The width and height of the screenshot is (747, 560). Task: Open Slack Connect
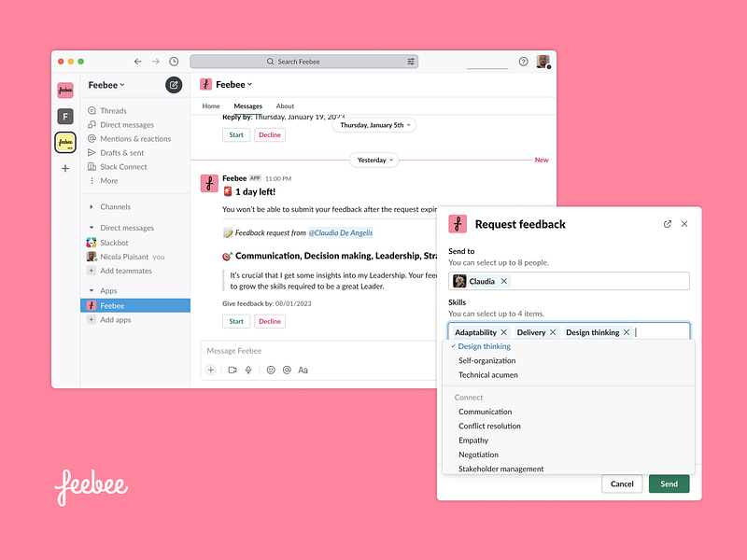click(123, 167)
